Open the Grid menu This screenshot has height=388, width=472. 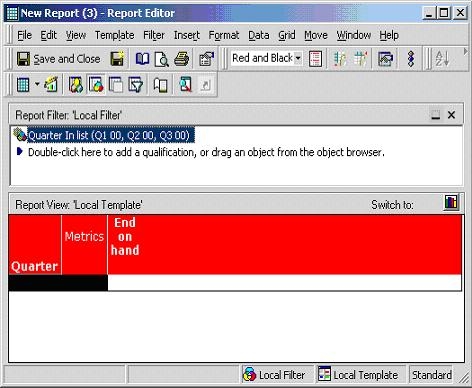287,35
